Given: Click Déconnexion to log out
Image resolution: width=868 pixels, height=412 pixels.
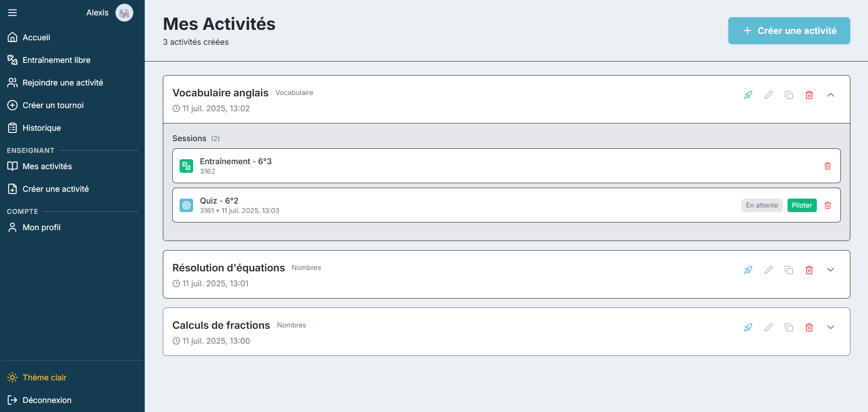Looking at the screenshot, I should click(x=47, y=400).
